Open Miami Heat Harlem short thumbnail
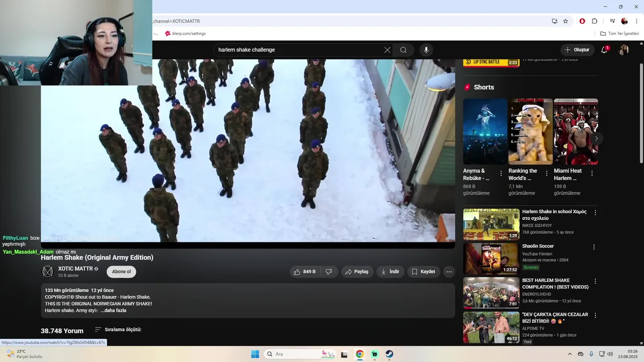The height and width of the screenshot is (362, 644). point(576,131)
